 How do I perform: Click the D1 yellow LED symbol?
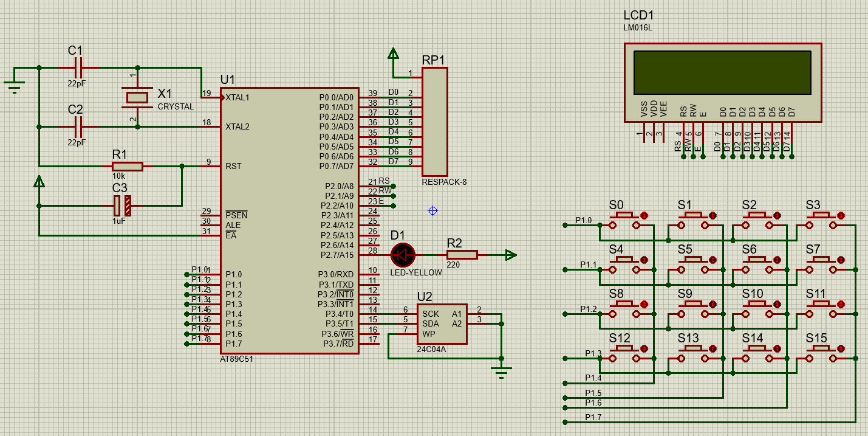click(402, 255)
